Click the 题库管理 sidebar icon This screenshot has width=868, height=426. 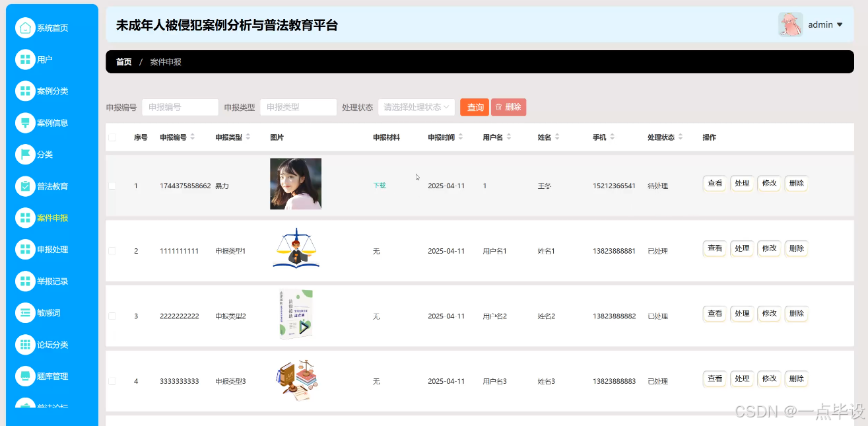(x=25, y=376)
